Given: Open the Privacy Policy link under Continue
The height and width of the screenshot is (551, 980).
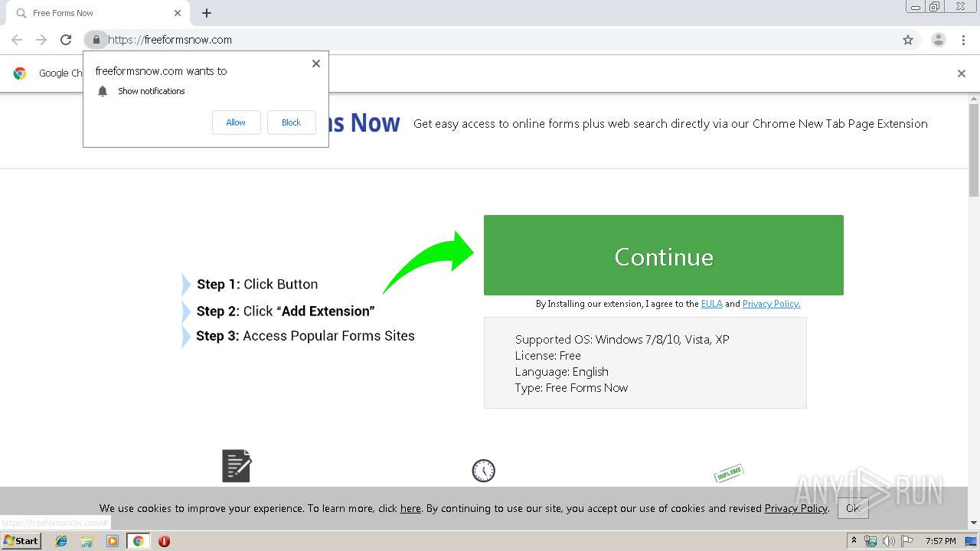Looking at the screenshot, I should [x=771, y=304].
